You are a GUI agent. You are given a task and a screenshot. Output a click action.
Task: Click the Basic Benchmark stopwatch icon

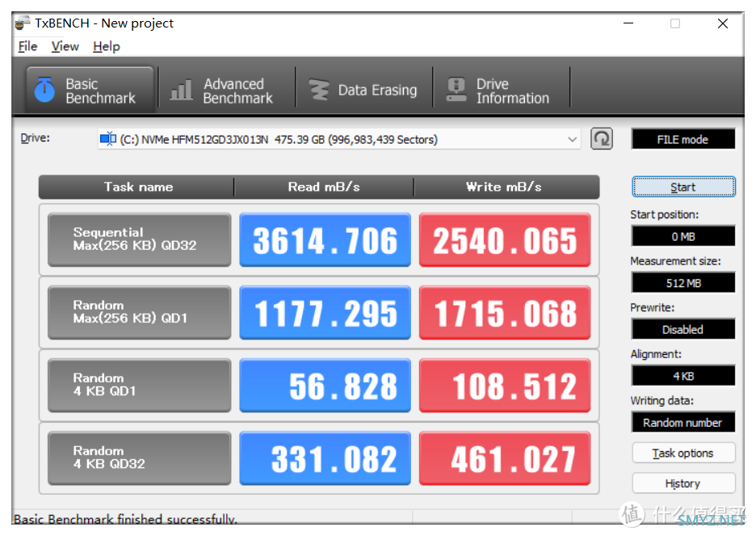(45, 90)
